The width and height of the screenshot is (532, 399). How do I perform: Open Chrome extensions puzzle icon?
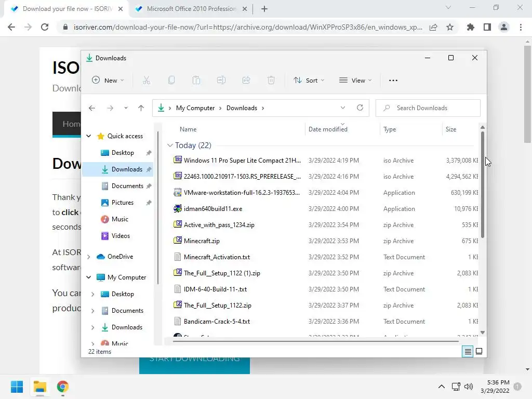[x=471, y=27]
